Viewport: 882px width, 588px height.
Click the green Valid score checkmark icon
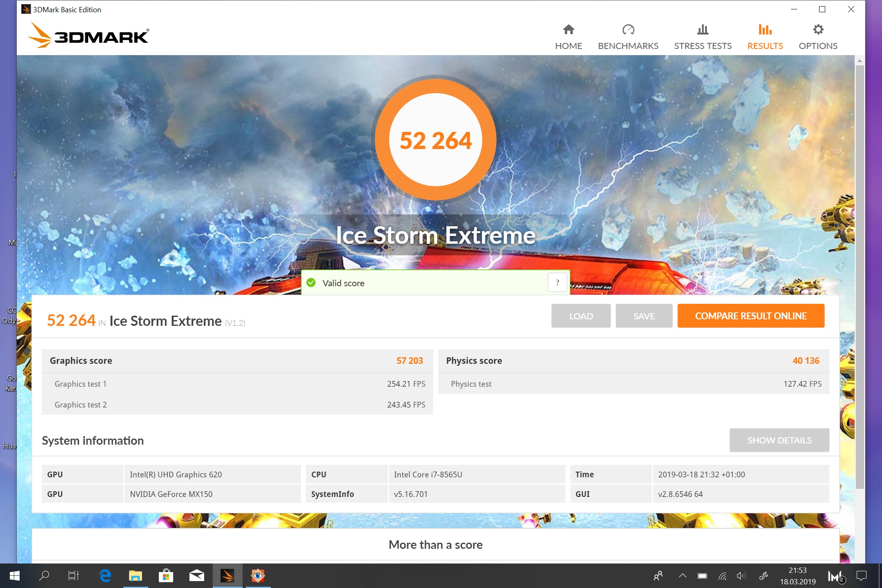[311, 283]
